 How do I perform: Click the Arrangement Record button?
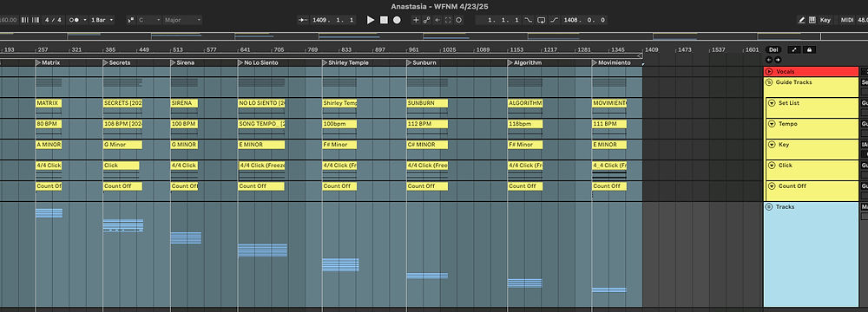[x=397, y=20]
